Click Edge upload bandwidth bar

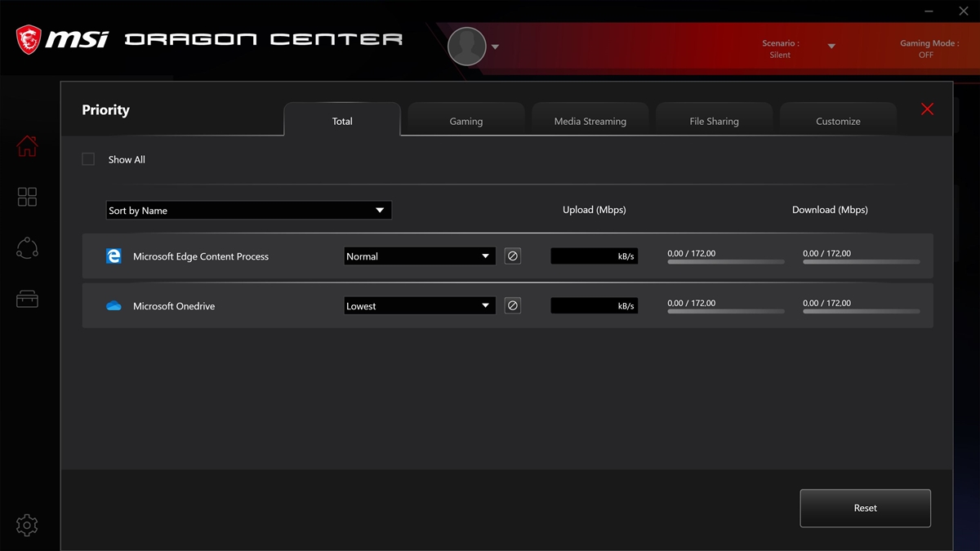[726, 262]
